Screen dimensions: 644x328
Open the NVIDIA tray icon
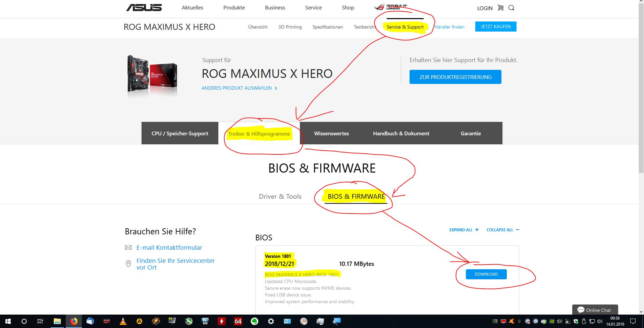[x=552, y=321]
